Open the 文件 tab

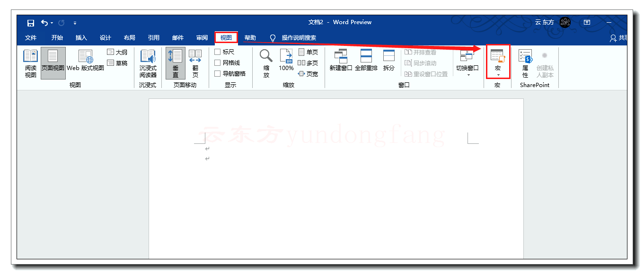coord(31,38)
